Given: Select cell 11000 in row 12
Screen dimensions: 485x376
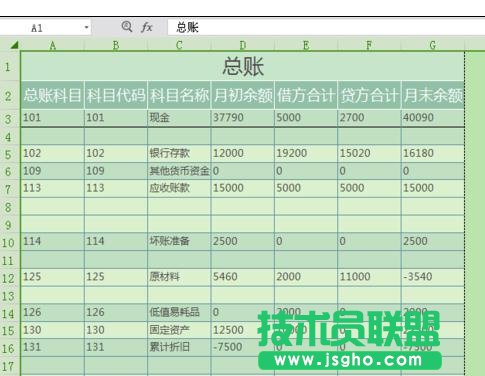Looking at the screenshot, I should [x=369, y=277].
